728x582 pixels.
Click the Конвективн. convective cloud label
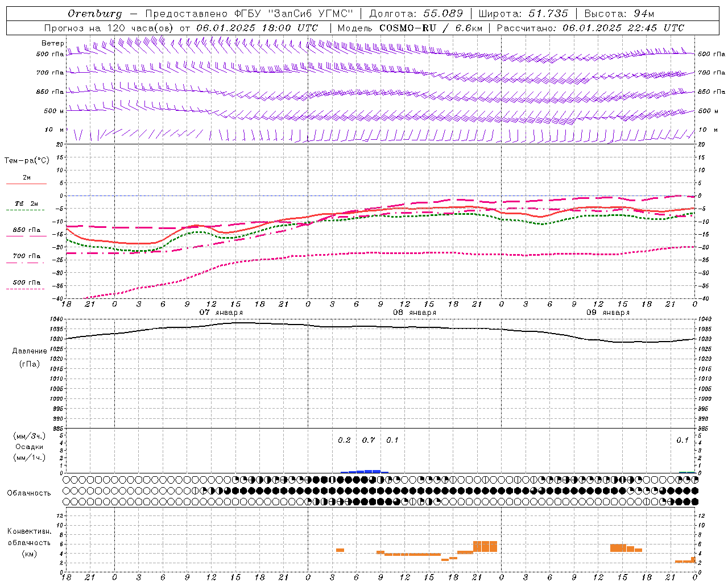(x=30, y=531)
